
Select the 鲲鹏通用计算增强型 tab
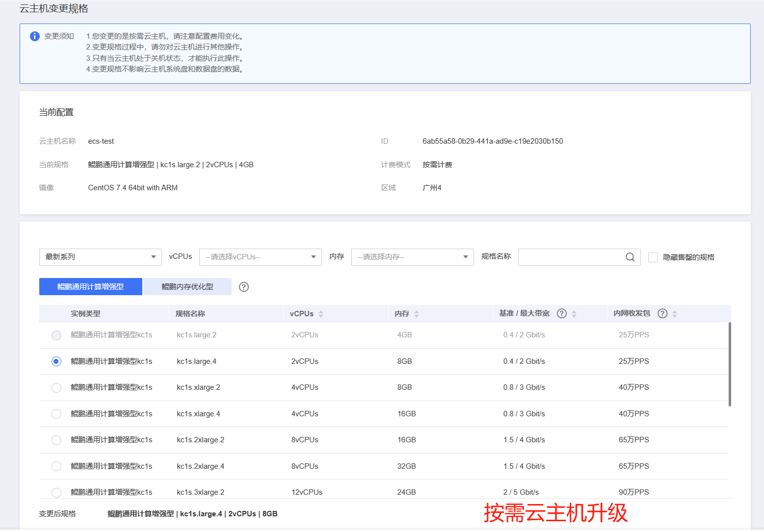tap(91, 287)
